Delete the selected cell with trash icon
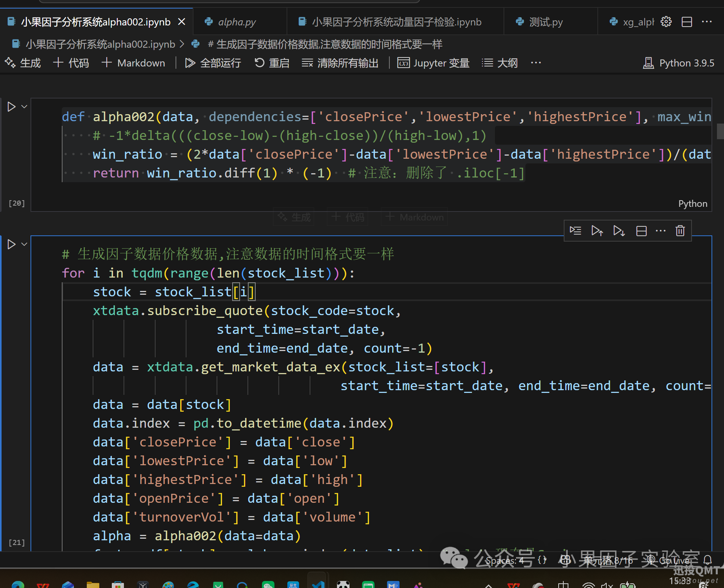724x588 pixels. [x=680, y=231]
